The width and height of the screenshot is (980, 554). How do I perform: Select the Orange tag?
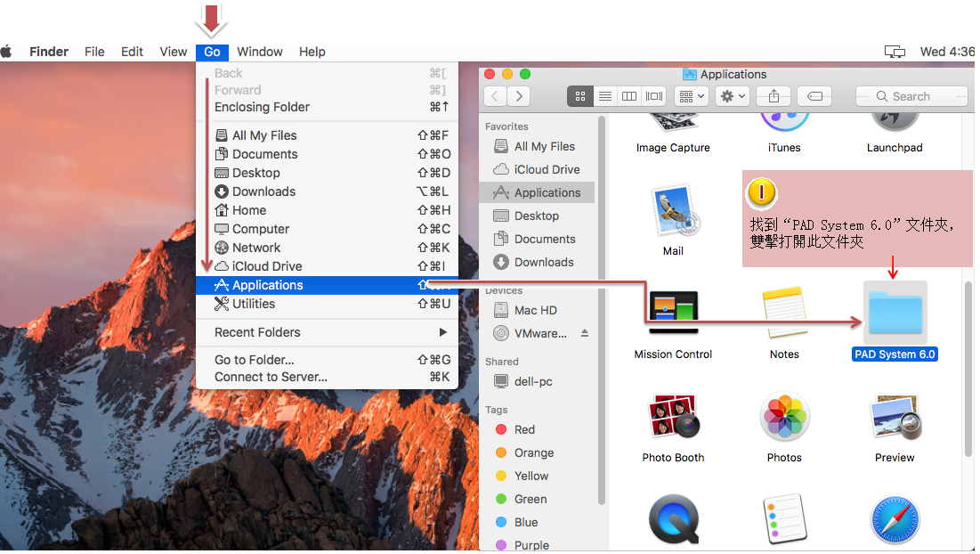point(538,452)
